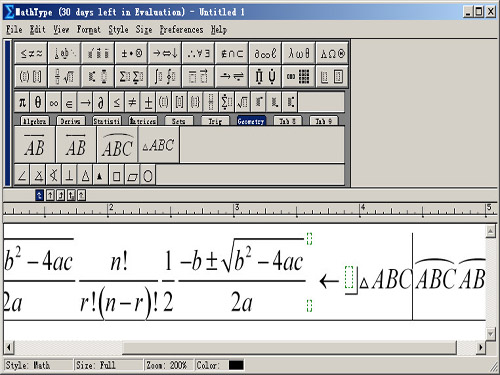Open the arrow symbols palette

[165, 53]
